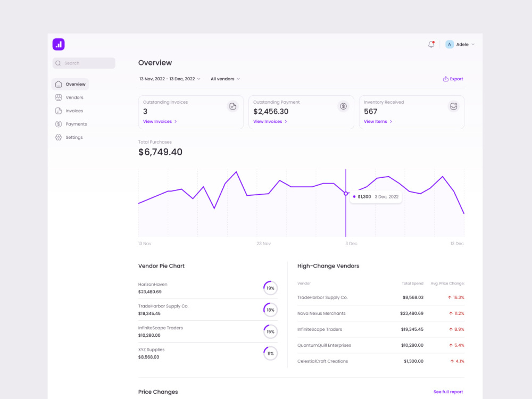
Task: Click the HorizonHaven 19% progress ring
Action: pyautogui.click(x=270, y=288)
